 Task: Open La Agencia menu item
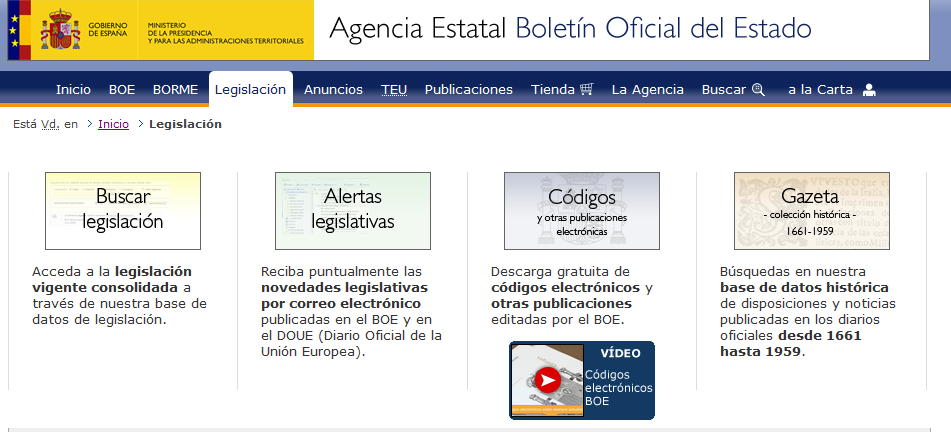648,90
